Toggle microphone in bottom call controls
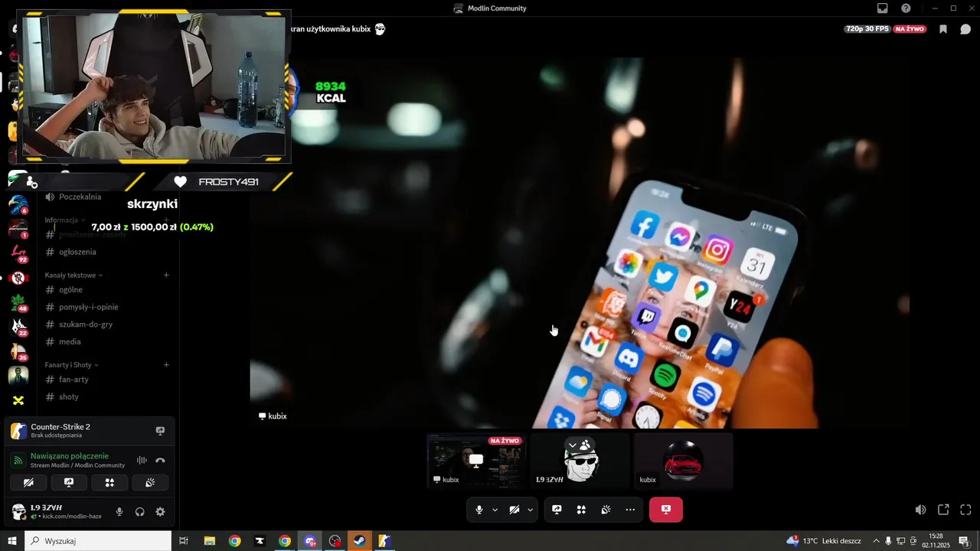 click(x=479, y=510)
